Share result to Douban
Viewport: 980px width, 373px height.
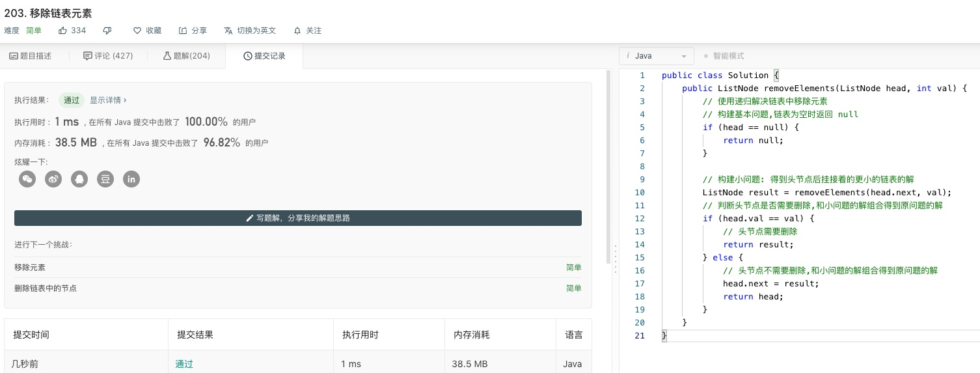pos(105,179)
